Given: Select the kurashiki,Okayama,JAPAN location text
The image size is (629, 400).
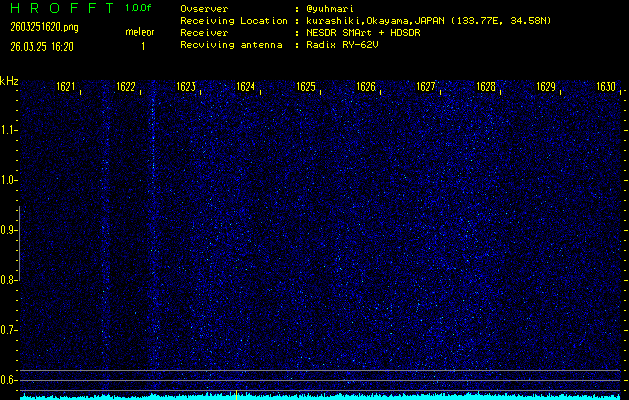Looking at the screenshot, I should pyautogui.click(x=428, y=21).
